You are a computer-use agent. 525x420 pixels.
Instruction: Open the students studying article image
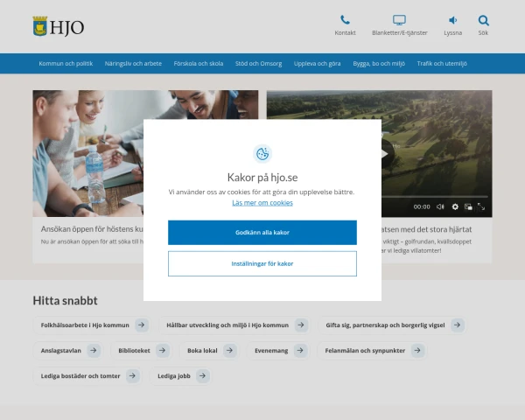88,153
